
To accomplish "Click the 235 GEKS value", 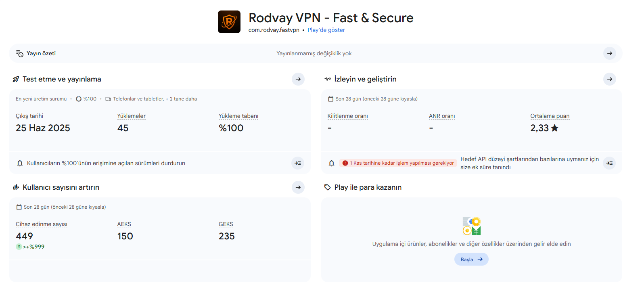I will [227, 236].
